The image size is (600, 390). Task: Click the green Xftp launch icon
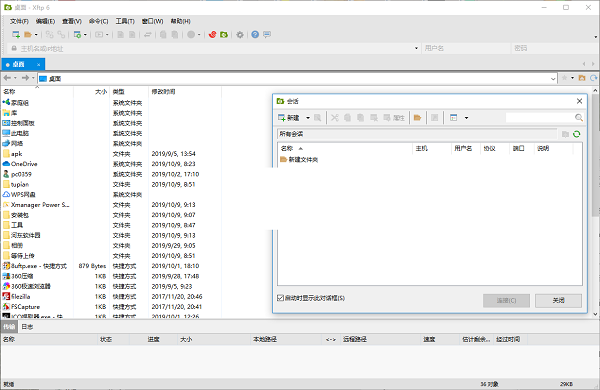[x=224, y=34]
